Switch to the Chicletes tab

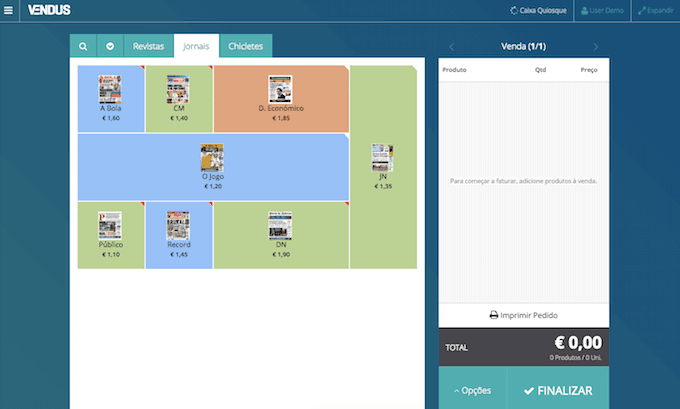pos(246,46)
